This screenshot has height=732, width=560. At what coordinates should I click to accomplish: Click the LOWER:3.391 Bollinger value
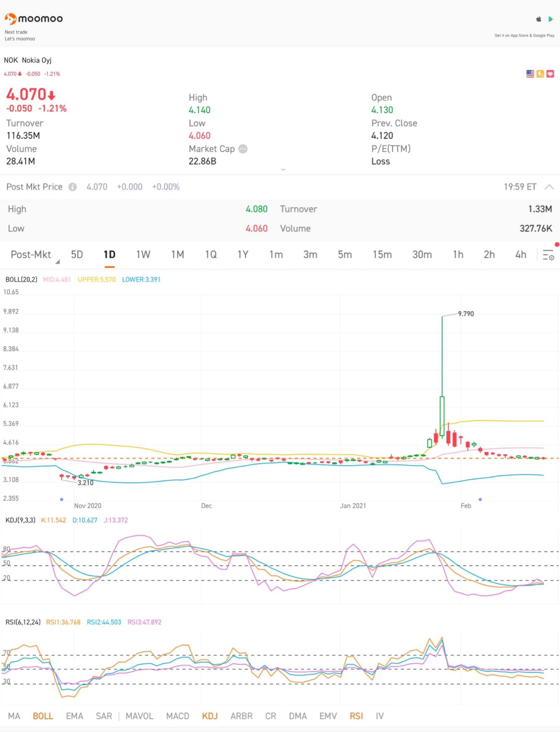[x=141, y=280]
